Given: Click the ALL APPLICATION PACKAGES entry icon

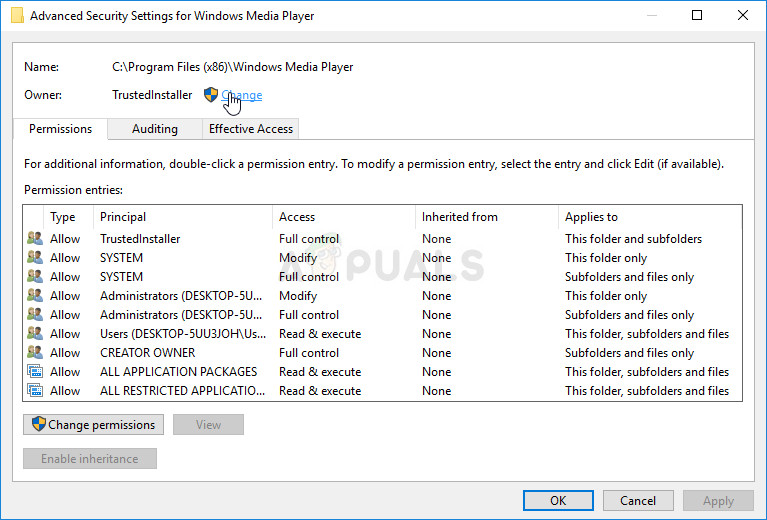Looking at the screenshot, I should coord(35,372).
